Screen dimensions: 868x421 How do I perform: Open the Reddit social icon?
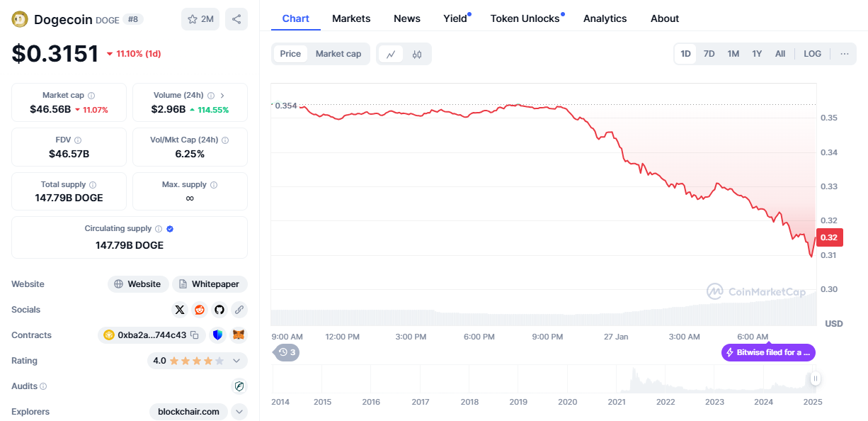tap(200, 310)
